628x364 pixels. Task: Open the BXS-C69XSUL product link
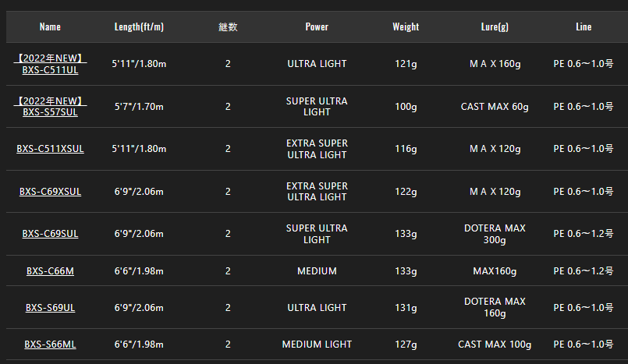pyautogui.click(x=50, y=192)
